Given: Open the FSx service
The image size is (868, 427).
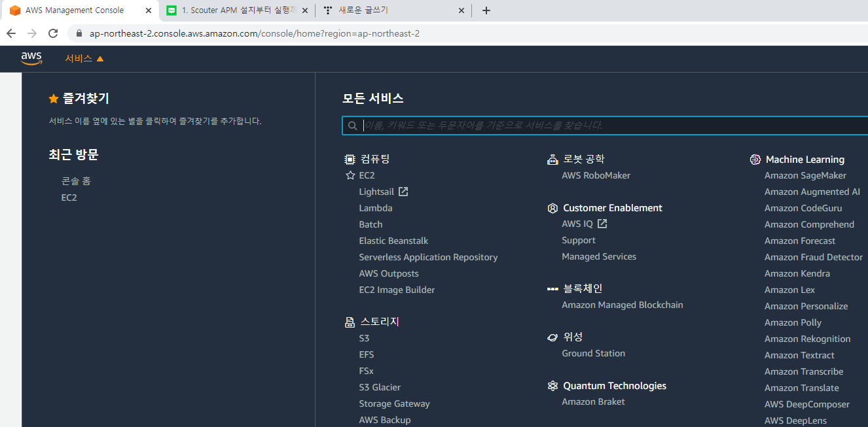Looking at the screenshot, I should (x=366, y=371).
